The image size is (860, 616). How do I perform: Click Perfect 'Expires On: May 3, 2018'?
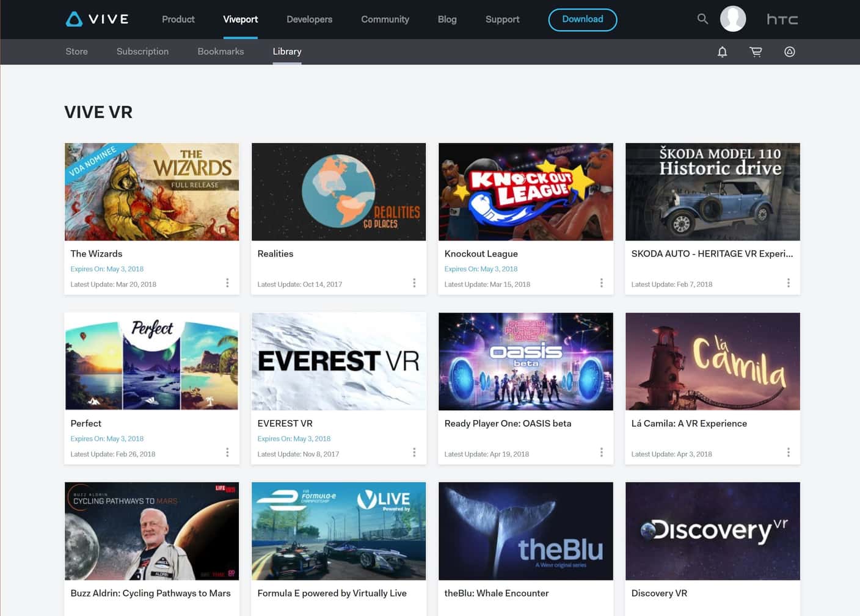point(107,439)
